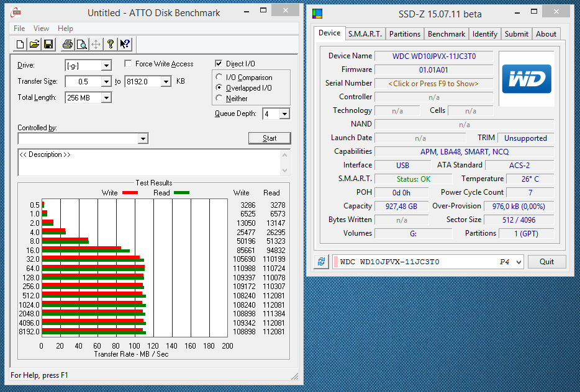Enable Force Write Access checkbox
The image size is (580, 392).
[x=128, y=64]
